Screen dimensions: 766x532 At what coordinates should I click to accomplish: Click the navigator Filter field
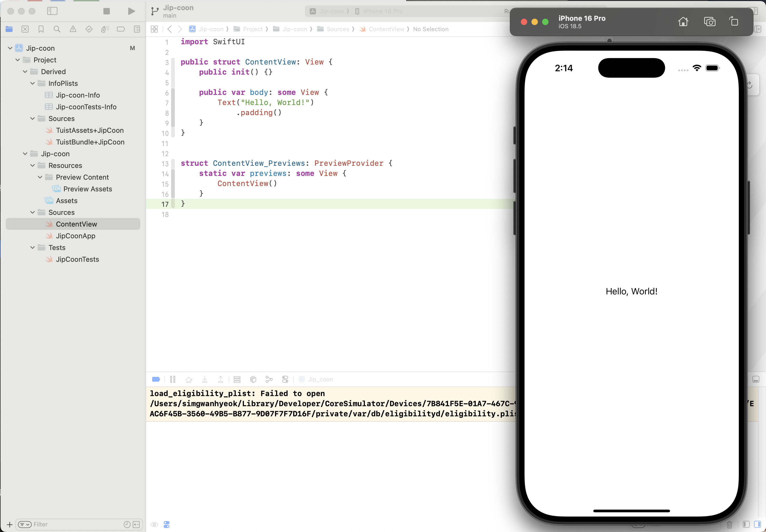[x=77, y=524]
